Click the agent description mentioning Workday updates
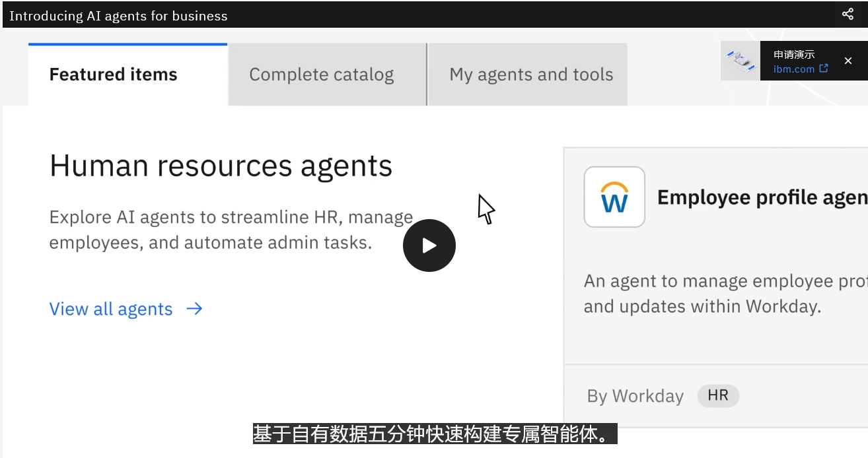Viewport: 868px width, 458px height. point(725,294)
